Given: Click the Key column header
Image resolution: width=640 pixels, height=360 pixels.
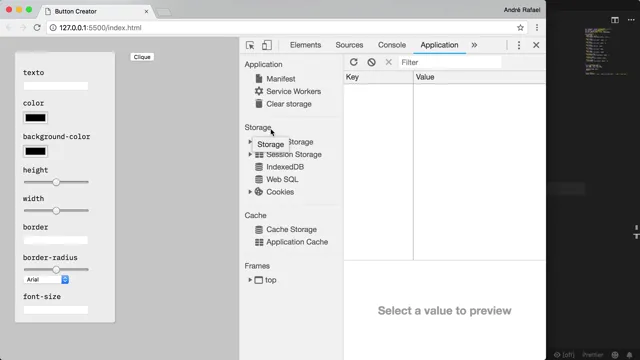Looking at the screenshot, I should (x=378, y=77).
